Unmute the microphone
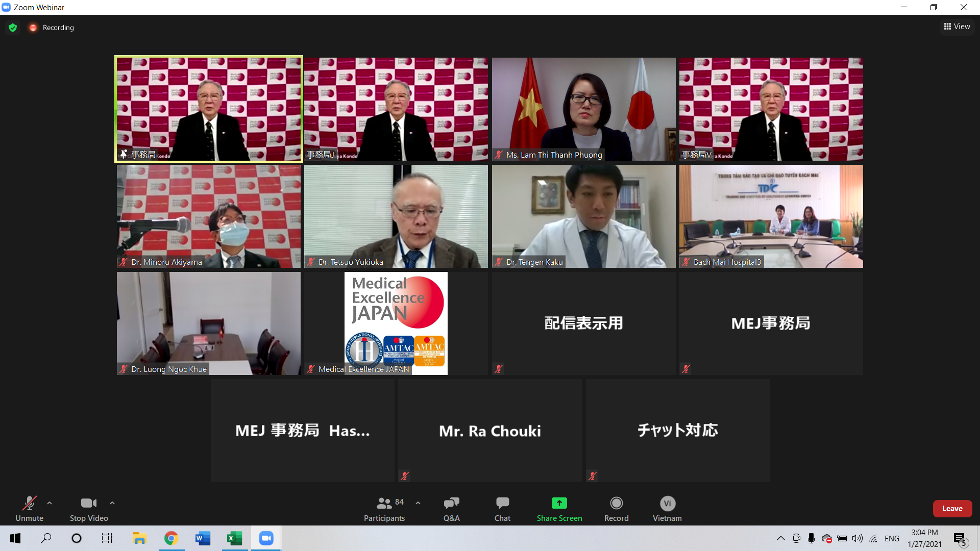The image size is (980, 551). [x=29, y=509]
